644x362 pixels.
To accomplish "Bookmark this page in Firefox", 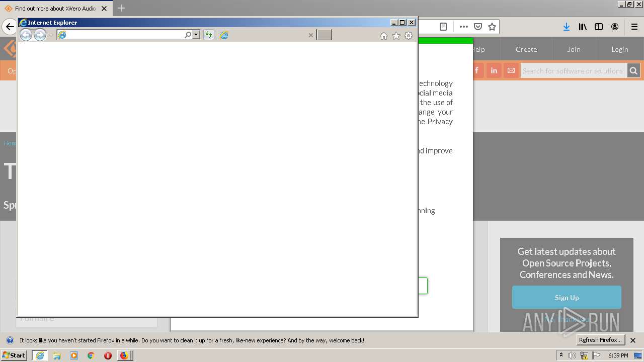I will click(x=492, y=27).
